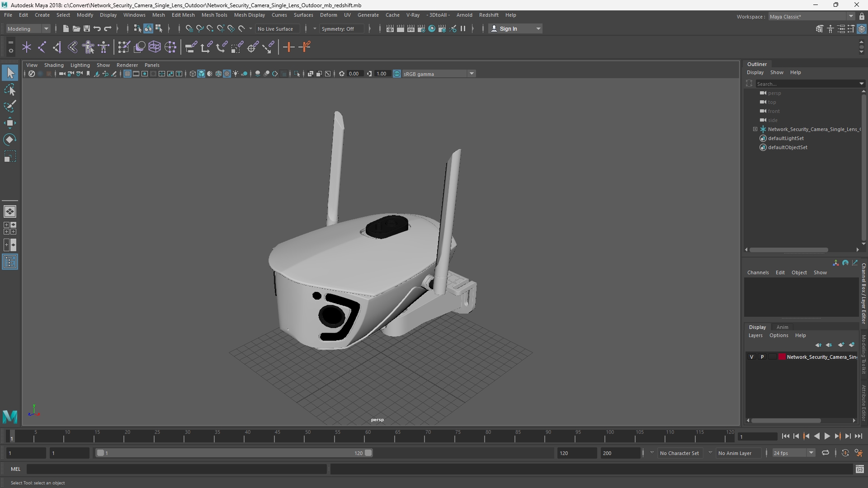Viewport: 868px width, 488px height.
Task: Toggle layer playback P box
Action: 762,357
